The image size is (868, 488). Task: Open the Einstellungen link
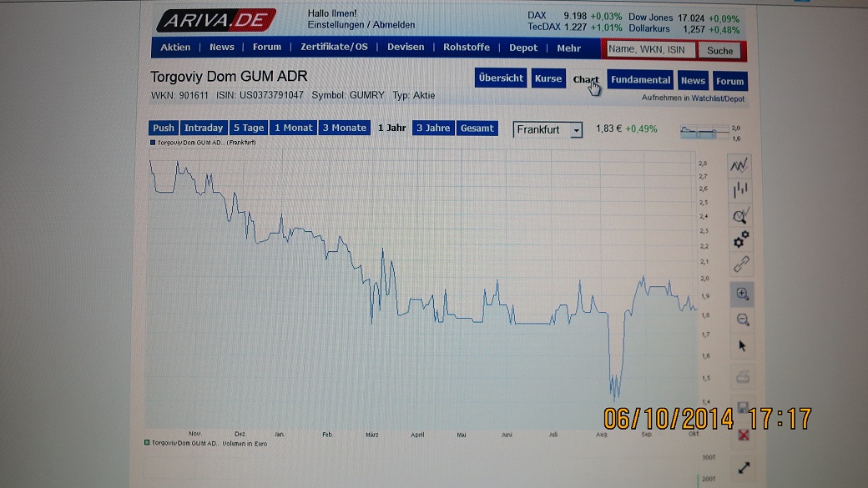pos(335,25)
